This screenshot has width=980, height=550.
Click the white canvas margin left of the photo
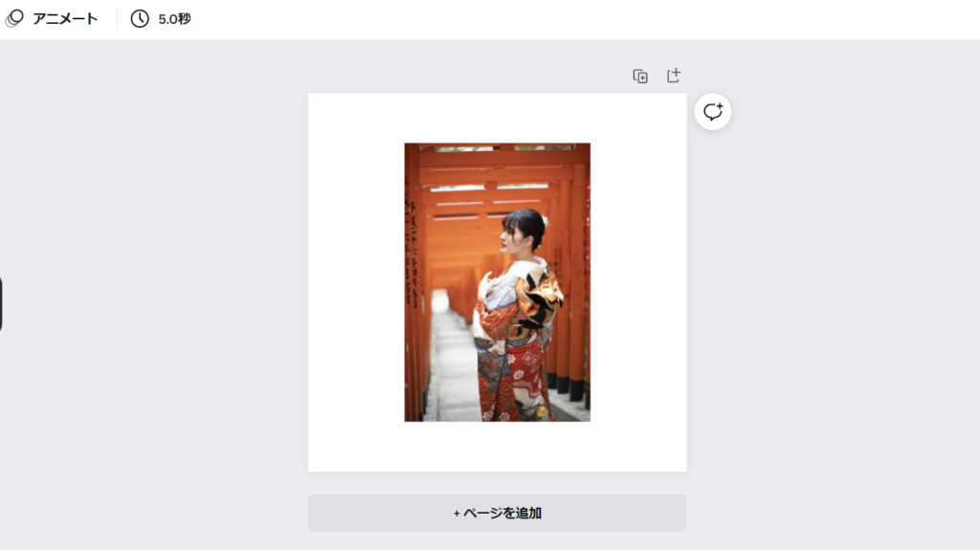click(x=356, y=282)
